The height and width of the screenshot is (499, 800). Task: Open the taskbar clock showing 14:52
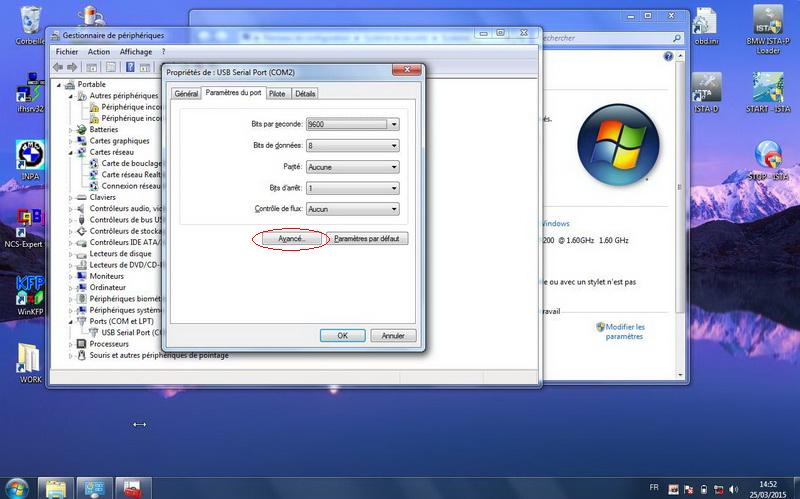click(x=768, y=489)
